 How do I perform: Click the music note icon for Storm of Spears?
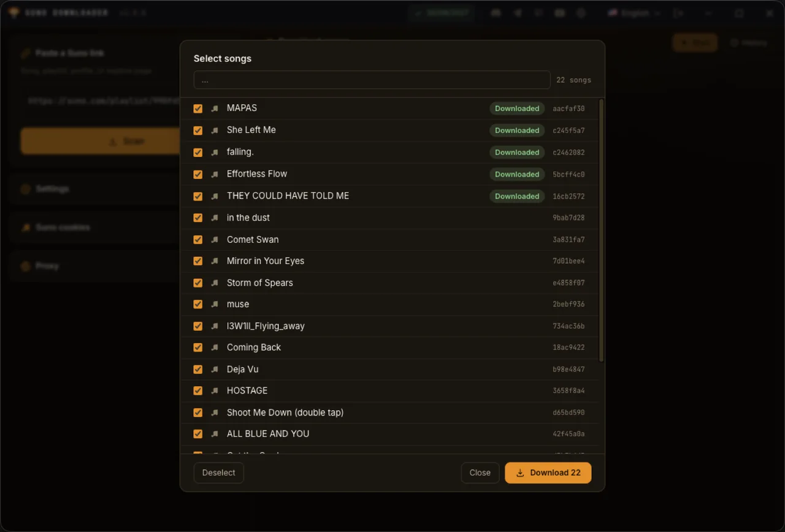[215, 283]
